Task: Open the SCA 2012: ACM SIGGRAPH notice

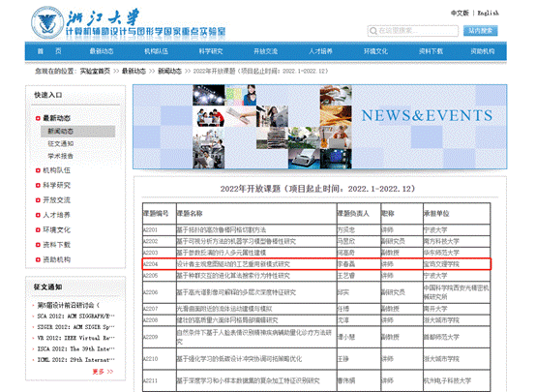Action: click(x=75, y=317)
